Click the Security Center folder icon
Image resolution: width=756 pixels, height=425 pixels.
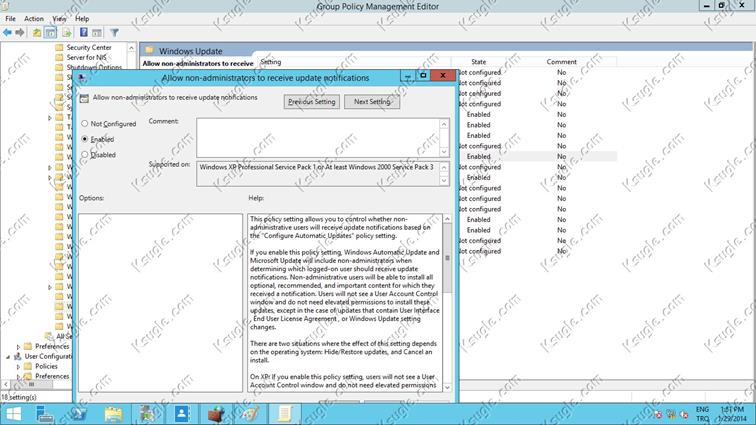click(59, 47)
